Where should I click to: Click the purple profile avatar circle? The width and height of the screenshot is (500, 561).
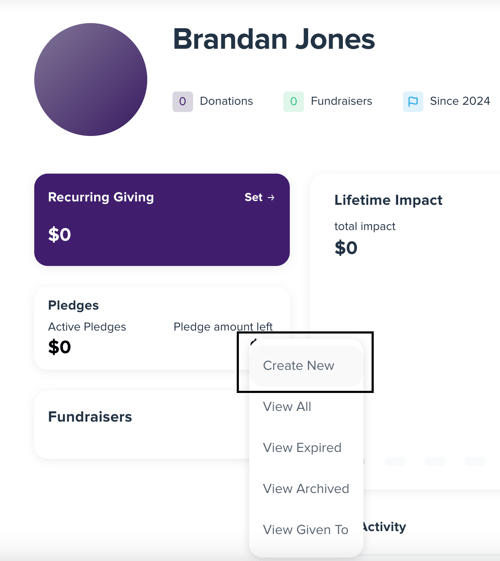[90, 79]
